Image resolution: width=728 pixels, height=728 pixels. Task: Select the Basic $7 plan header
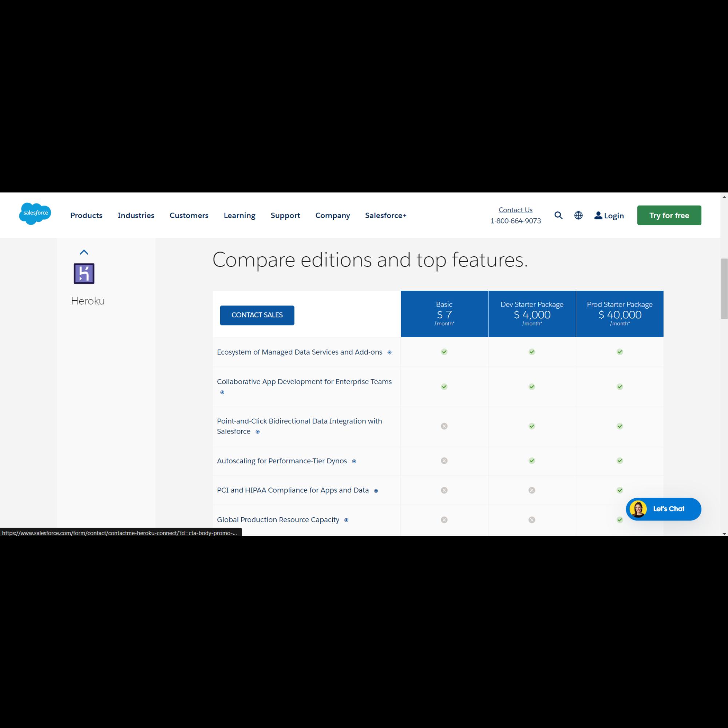[444, 313]
